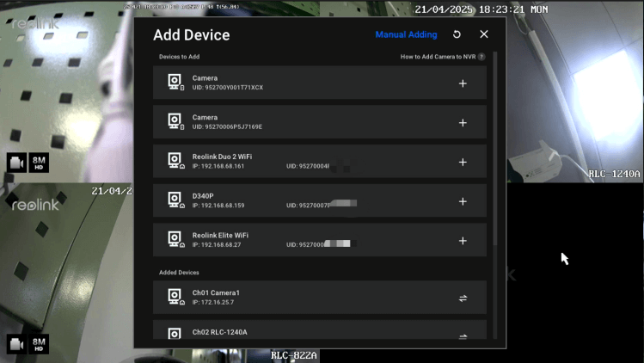The width and height of the screenshot is (644, 363).
Task: Add Camera with UID 952700Y001T71XCX
Action: click(463, 83)
